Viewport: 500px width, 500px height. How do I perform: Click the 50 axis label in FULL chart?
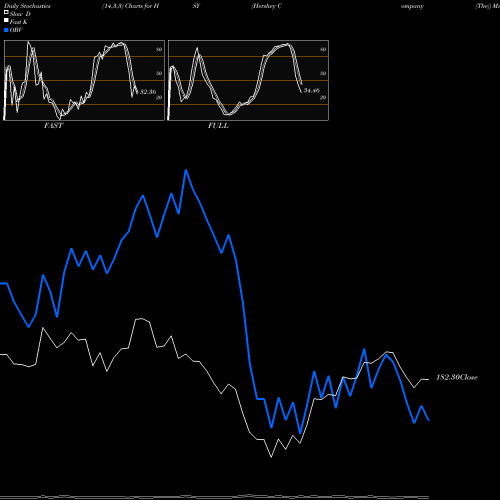coord(323,73)
